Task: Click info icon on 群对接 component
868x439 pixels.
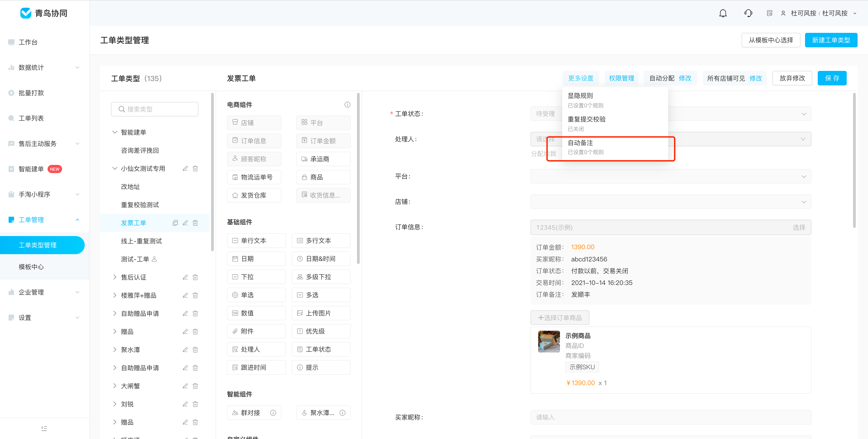Action: pyautogui.click(x=273, y=413)
